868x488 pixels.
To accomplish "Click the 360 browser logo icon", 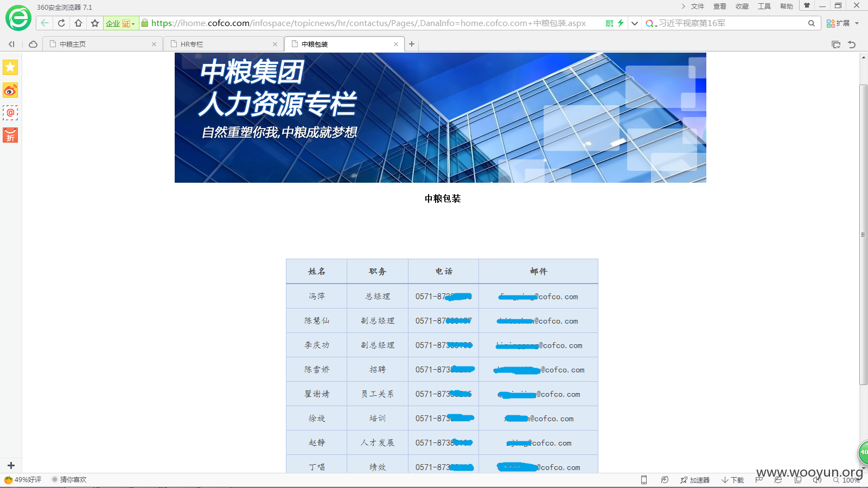I will (18, 18).
